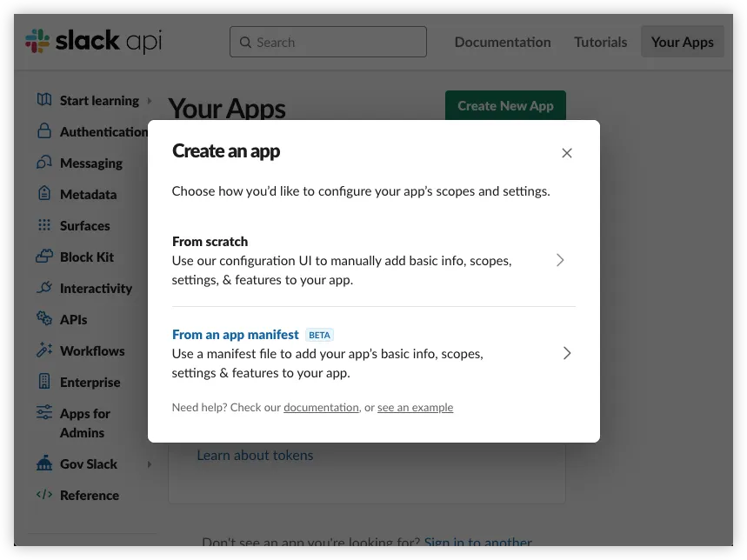Expand the Start learning submenu arrow
The width and height of the screenshot is (747, 560).
coord(150,101)
